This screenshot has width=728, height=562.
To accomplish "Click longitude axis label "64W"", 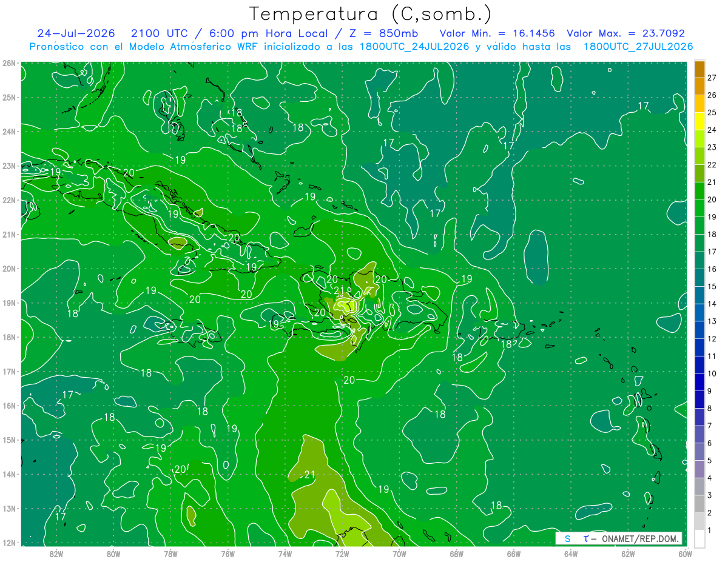I will 571,553.
